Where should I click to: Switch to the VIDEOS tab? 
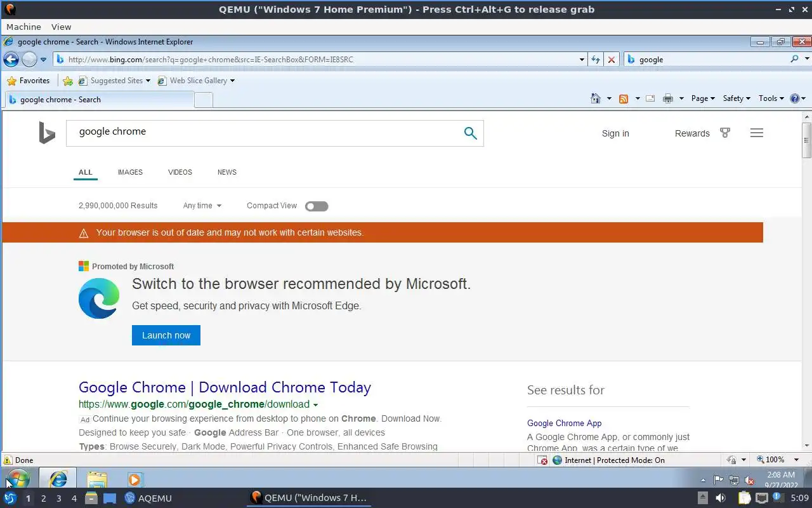[x=180, y=172]
